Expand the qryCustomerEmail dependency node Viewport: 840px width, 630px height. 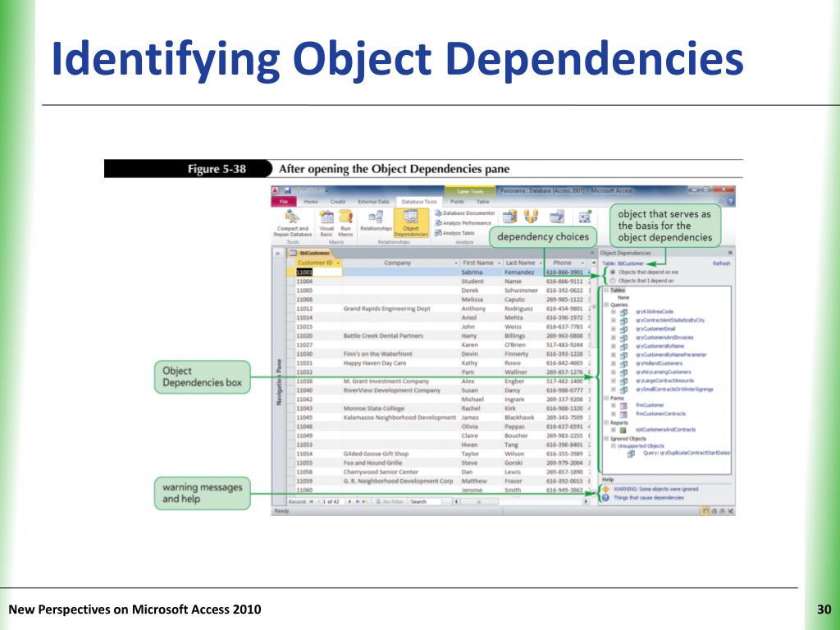coord(613,328)
